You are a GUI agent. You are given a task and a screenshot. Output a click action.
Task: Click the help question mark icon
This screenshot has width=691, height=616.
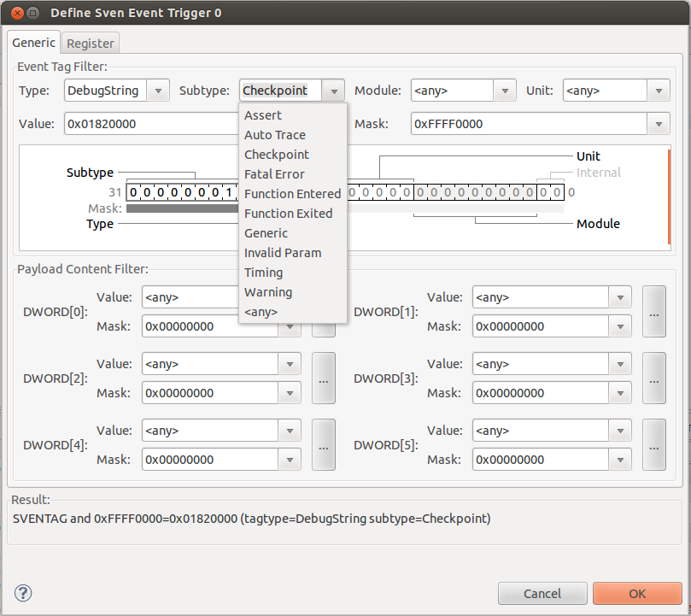(x=23, y=593)
